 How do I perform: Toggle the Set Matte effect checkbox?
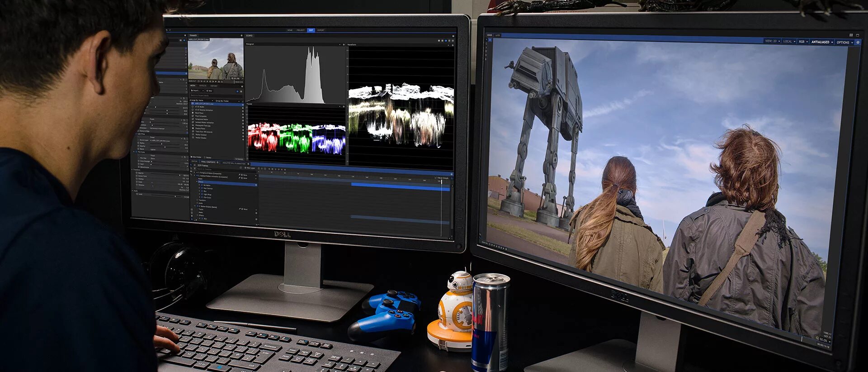pos(202,185)
